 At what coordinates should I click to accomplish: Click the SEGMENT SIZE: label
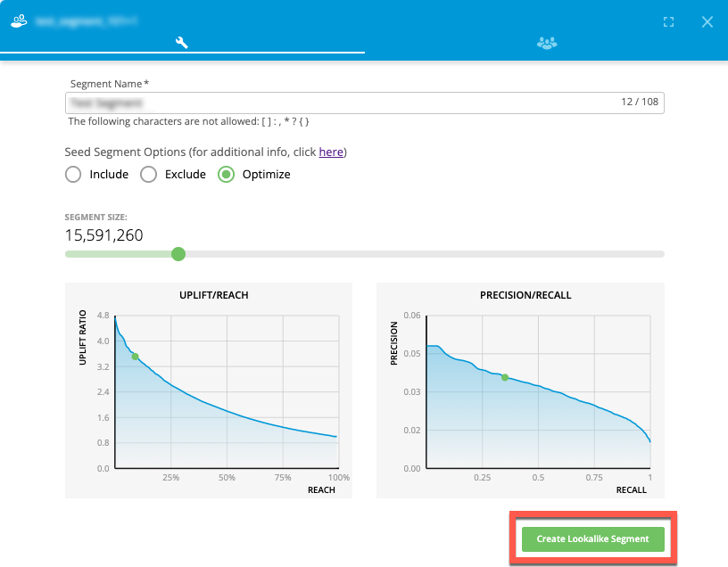(95, 218)
